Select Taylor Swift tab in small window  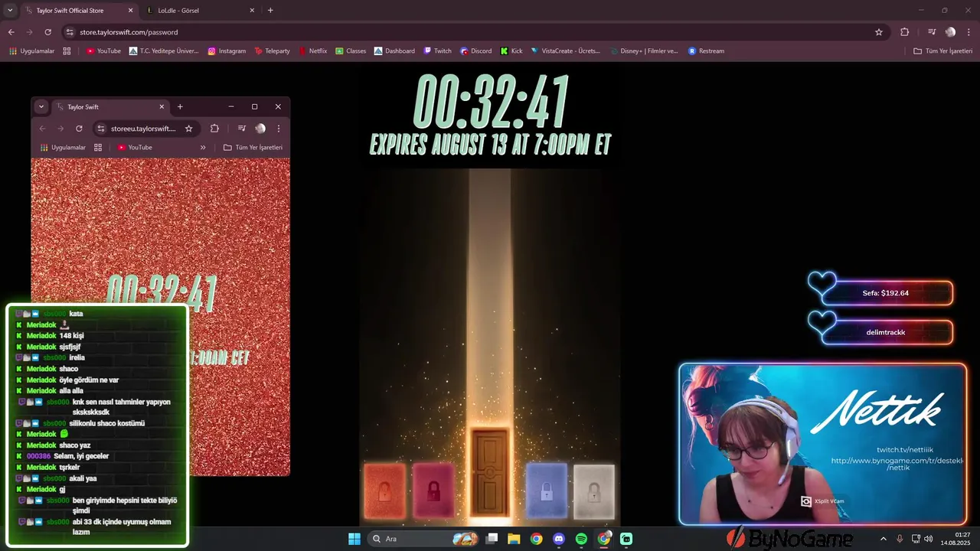(109, 107)
